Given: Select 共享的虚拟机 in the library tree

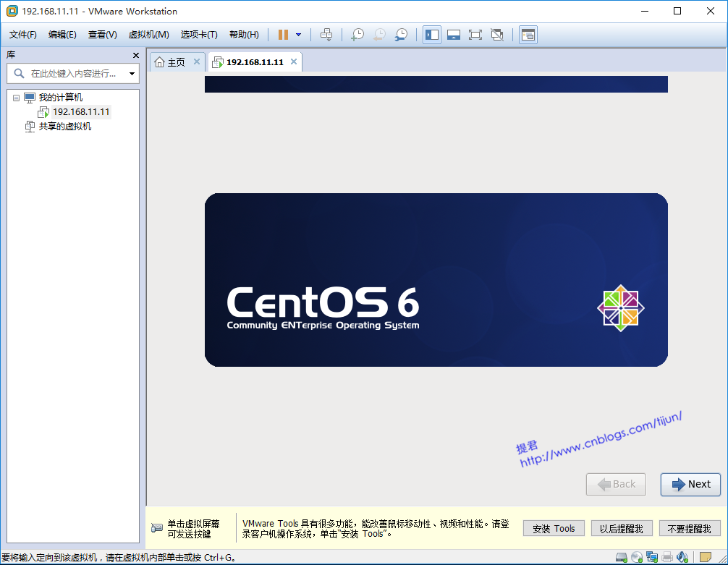Looking at the screenshot, I should click(65, 127).
